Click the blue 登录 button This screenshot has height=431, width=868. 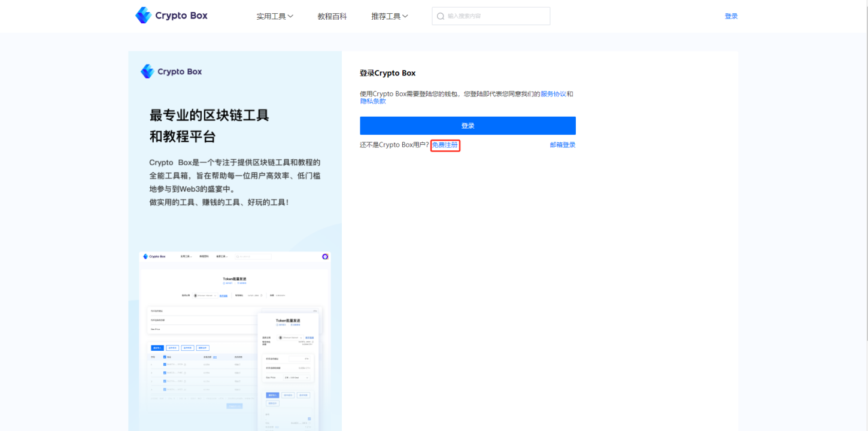click(468, 126)
